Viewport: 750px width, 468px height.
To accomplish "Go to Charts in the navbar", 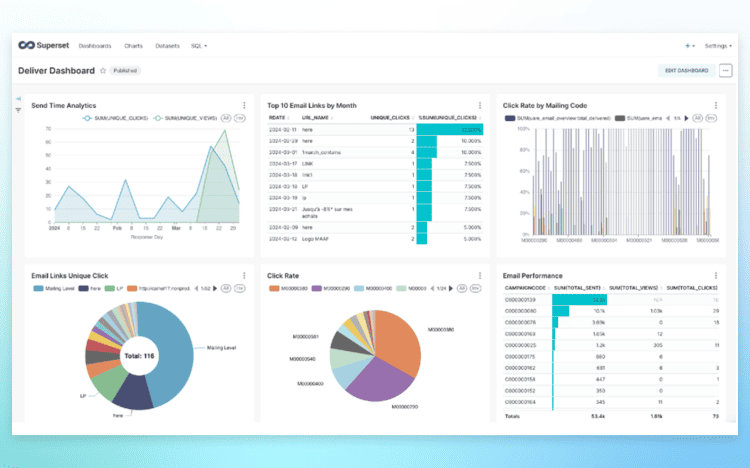I will pyautogui.click(x=133, y=46).
